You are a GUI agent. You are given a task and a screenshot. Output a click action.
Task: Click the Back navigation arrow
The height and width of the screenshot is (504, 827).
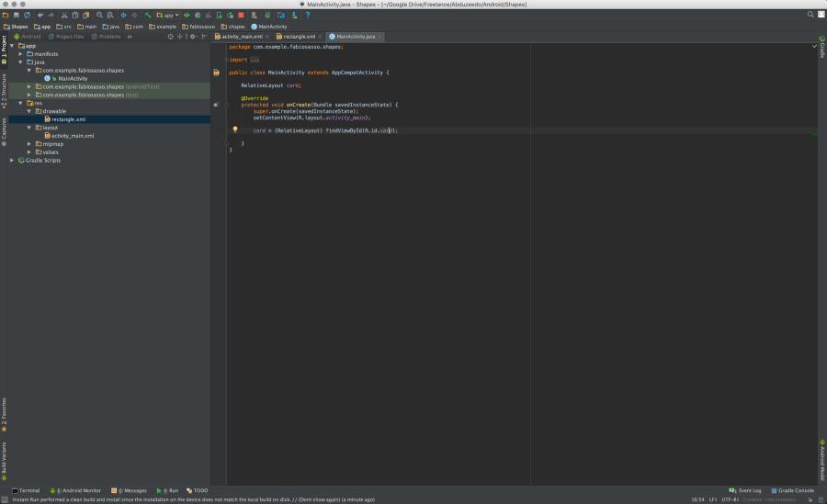tap(123, 16)
